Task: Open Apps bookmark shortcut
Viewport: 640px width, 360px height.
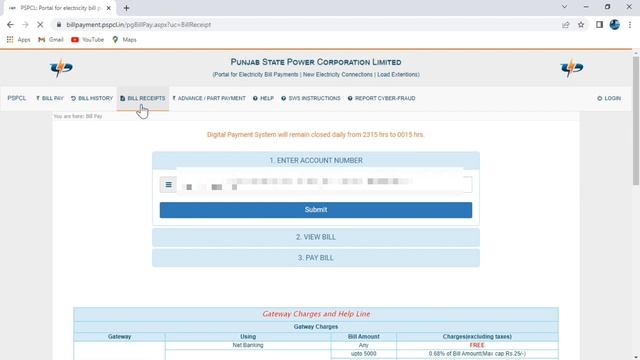Action: click(18, 40)
